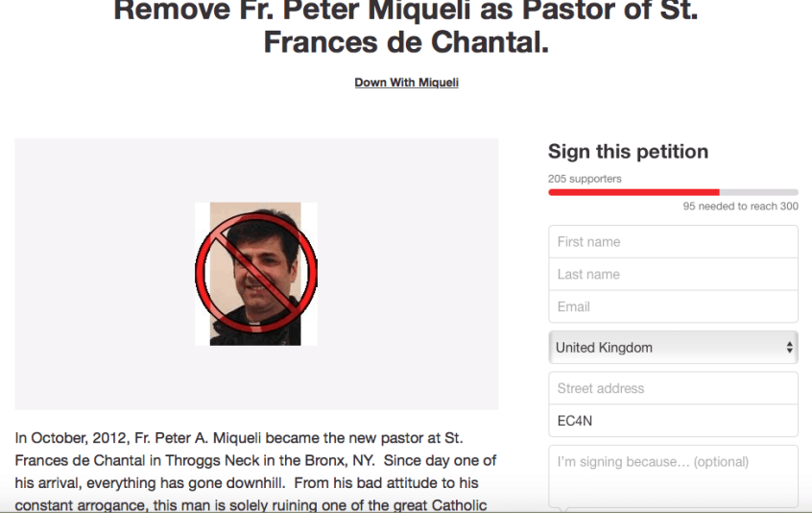Click the gray unfilled end of the progress bar
Image resolution: width=812 pixels, height=513 pixels.
[x=758, y=192]
